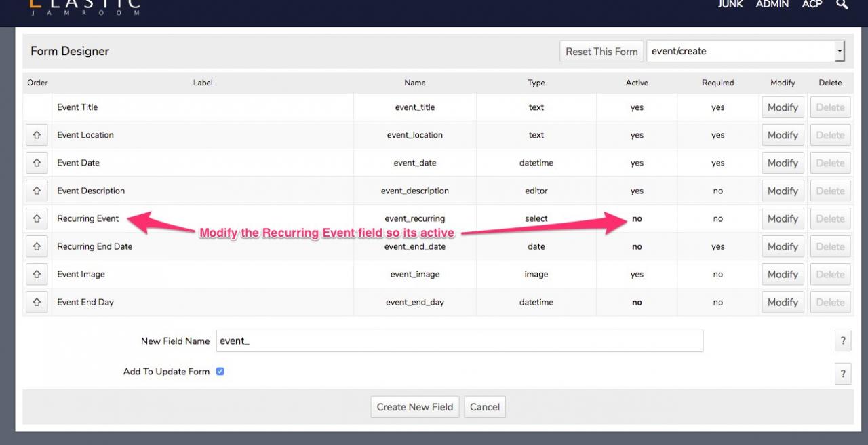Viewport: 868px width, 445px height.
Task: Show help for Add To Update Form
Action: coord(842,373)
